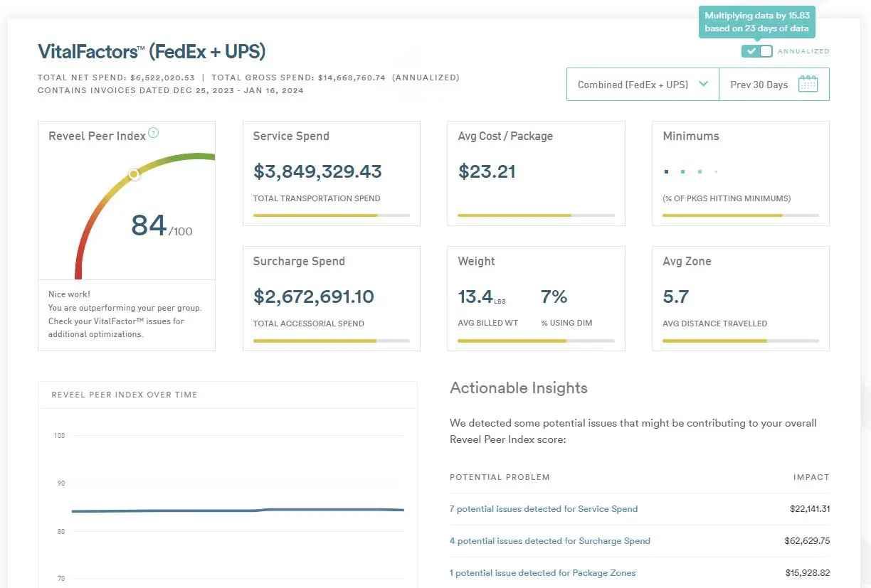The image size is (871, 588).
Task: Click the Avg Distance Travelled label
Action: click(714, 324)
